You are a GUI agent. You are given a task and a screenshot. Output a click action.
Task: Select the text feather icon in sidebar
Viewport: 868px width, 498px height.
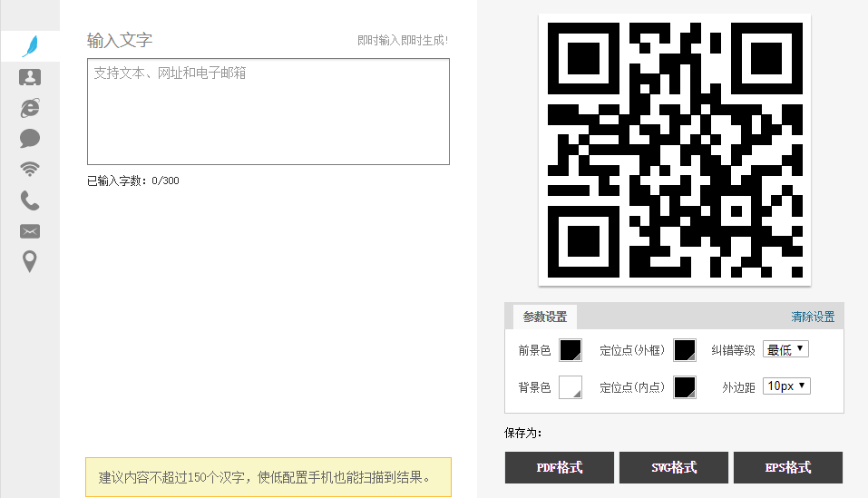30,46
